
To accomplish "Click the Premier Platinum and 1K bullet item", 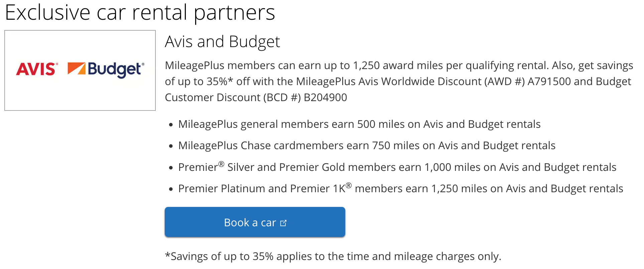I will (x=400, y=188).
